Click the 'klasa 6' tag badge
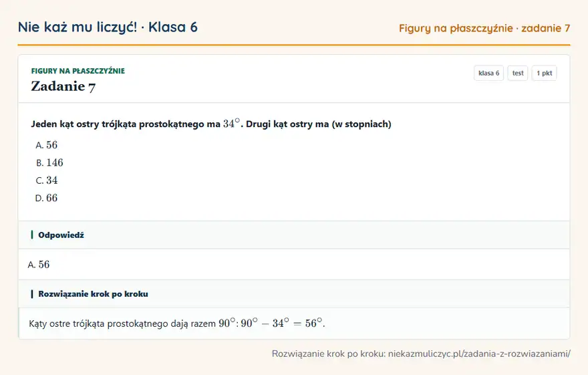588x375 pixels. (488, 73)
